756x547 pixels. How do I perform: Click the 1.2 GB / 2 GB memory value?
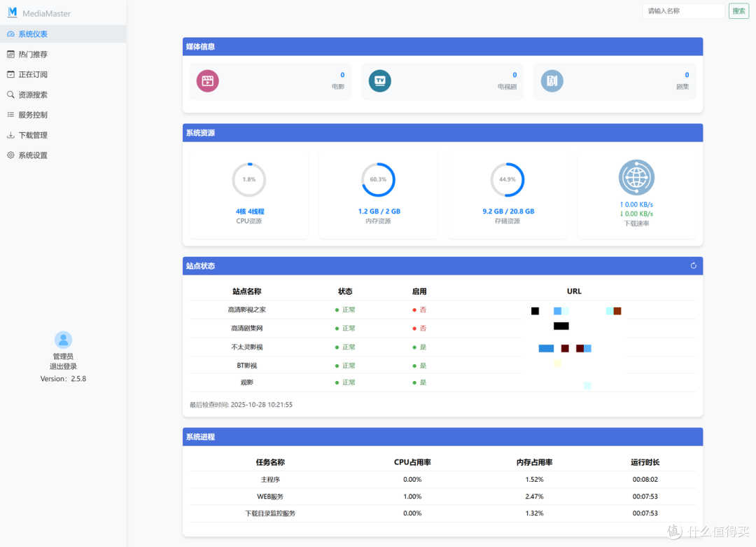coord(379,212)
